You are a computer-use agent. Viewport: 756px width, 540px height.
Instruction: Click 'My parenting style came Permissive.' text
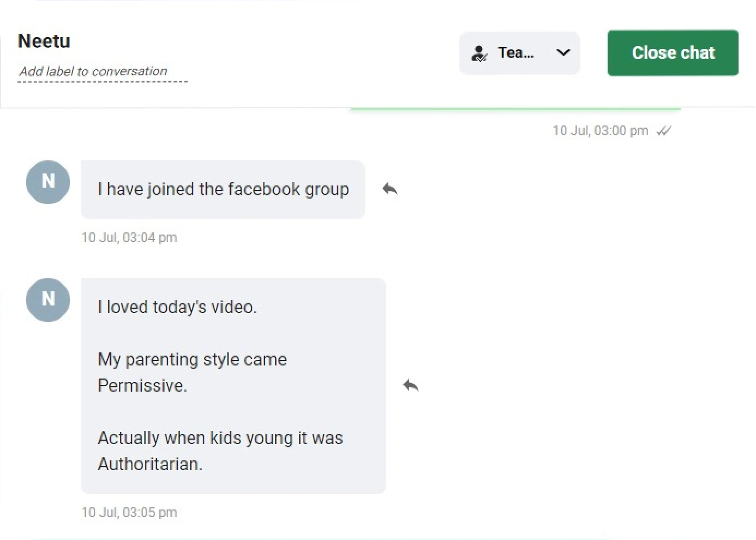click(192, 373)
